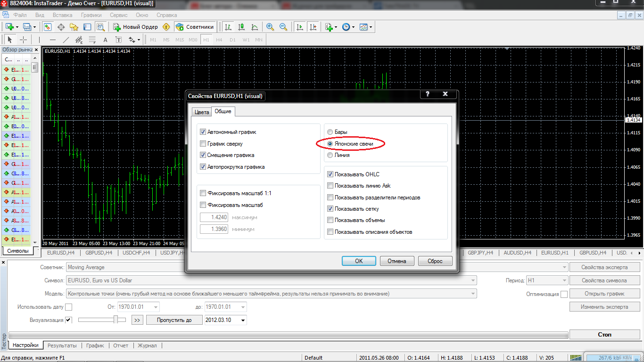Viewport: 644px width, 362px height.
Task: Select the equidistant channel tool
Action: (x=79, y=40)
